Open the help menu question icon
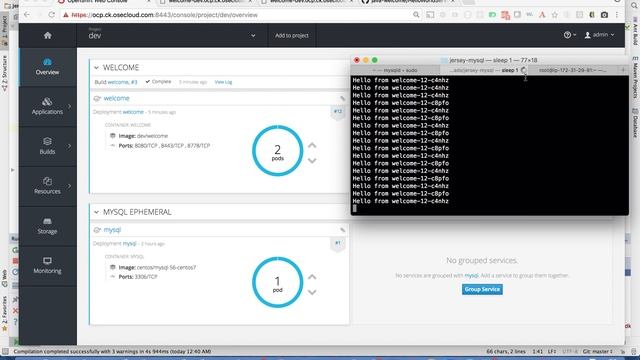Viewport: 640px width, 360px height. click(569, 35)
